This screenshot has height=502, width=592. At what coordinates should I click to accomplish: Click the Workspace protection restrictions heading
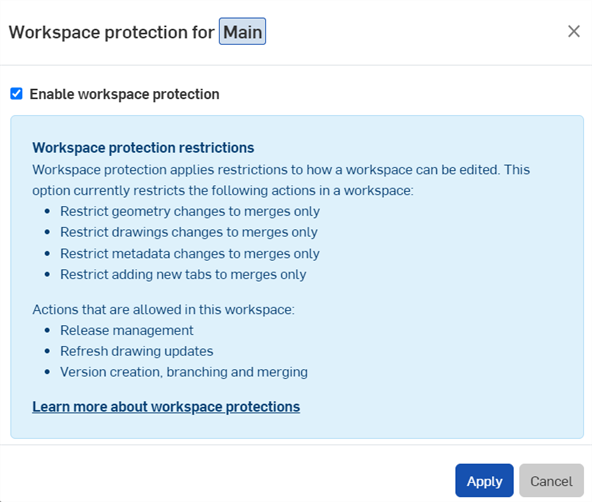click(143, 148)
